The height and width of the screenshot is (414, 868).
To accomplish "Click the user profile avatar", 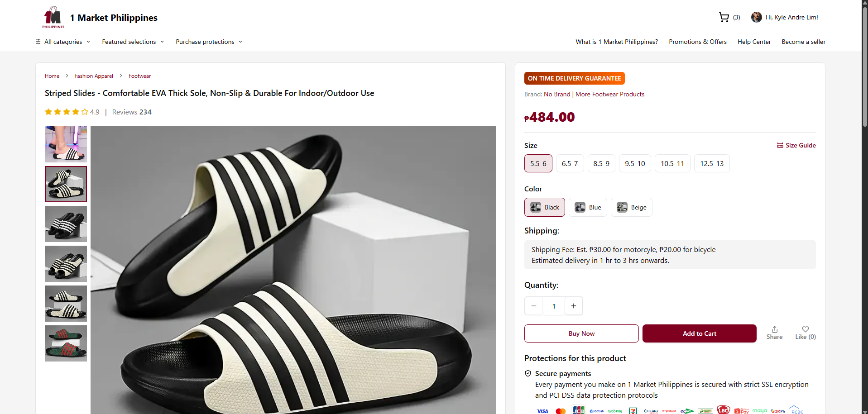I will 756,17.
